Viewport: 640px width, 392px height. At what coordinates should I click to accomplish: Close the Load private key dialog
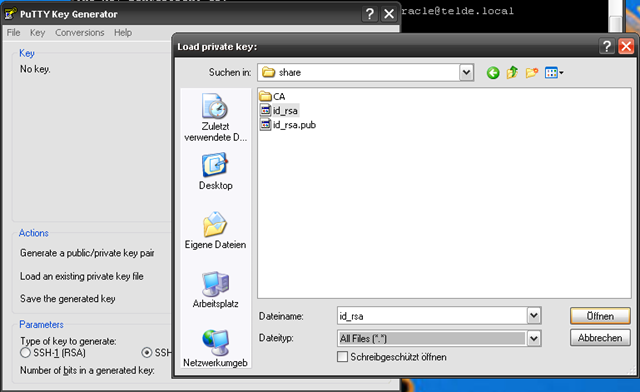click(626, 47)
